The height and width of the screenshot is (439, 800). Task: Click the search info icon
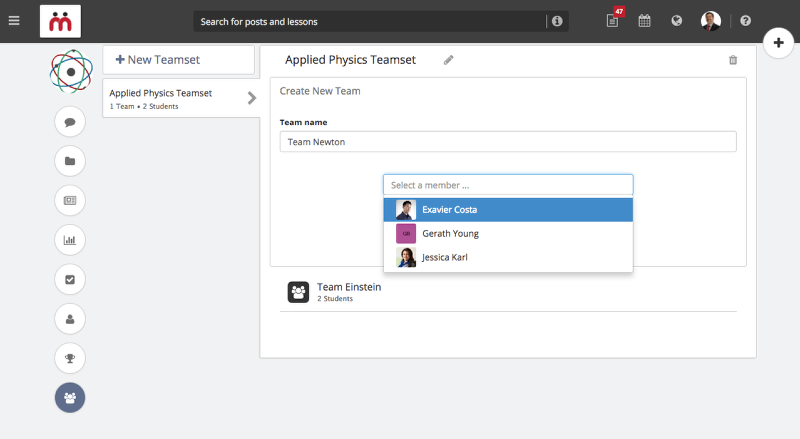coord(557,21)
